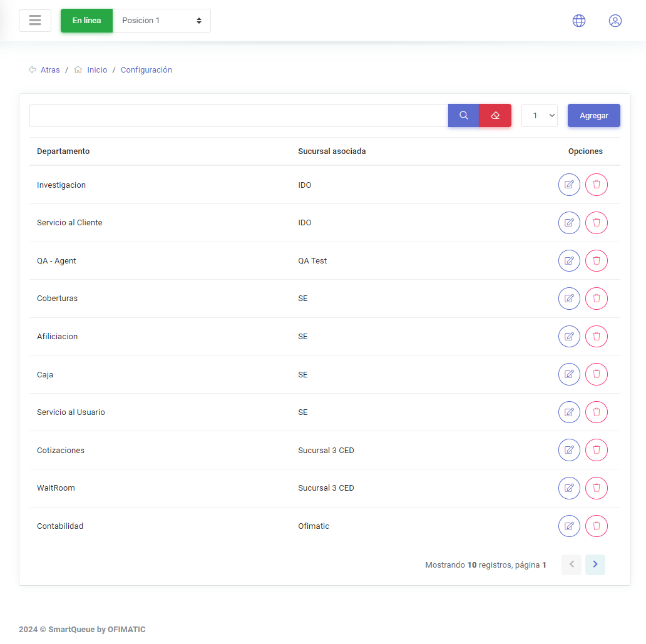The height and width of the screenshot is (644, 646).
Task: Edit the Investigacion department
Action: coord(569,185)
